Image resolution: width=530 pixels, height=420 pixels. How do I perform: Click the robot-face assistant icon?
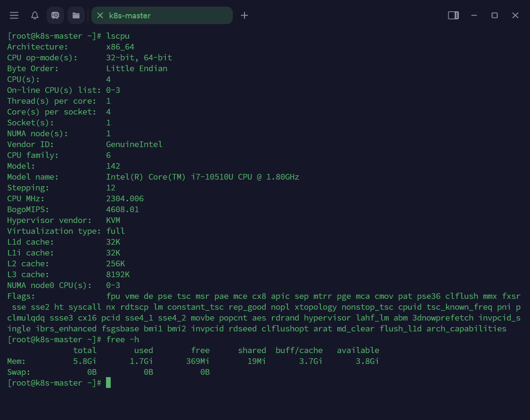pos(55,16)
